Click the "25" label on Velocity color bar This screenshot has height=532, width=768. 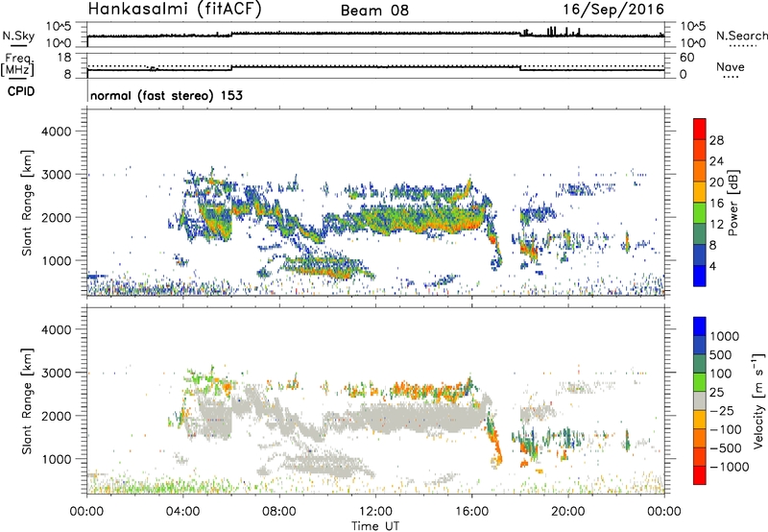click(717, 393)
